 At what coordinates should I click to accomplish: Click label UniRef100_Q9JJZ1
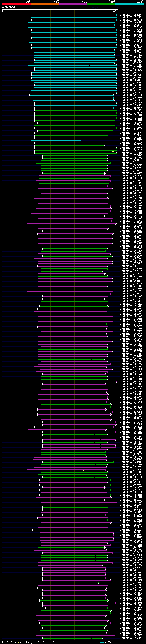131,278
